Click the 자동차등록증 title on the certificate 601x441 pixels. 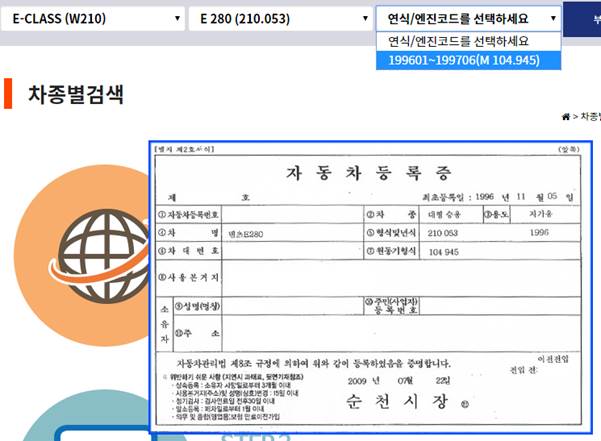tap(370, 169)
